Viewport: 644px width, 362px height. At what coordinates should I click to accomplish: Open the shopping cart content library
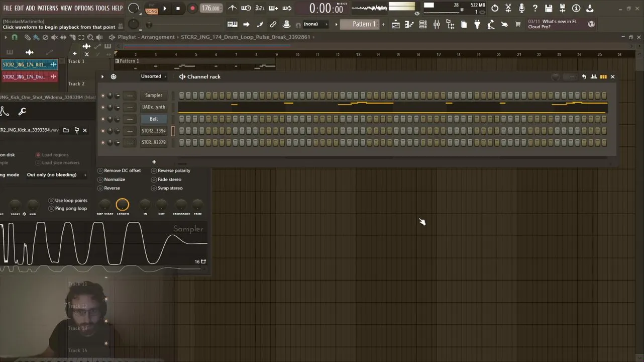pyautogui.click(x=518, y=24)
